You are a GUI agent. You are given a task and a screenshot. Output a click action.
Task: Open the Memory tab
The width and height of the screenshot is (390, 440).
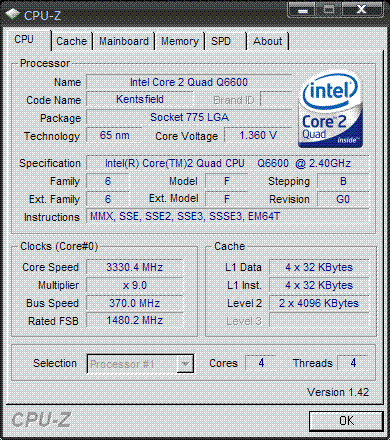point(180,41)
